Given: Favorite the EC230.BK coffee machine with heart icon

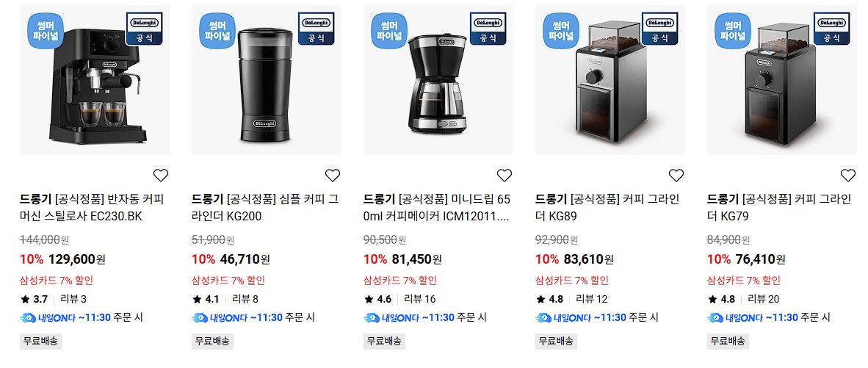Looking at the screenshot, I should pos(161,176).
